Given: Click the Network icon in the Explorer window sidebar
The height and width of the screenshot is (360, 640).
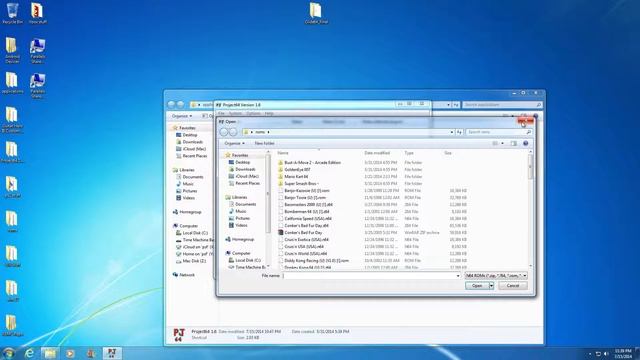Looking at the screenshot, I should pyautogui.click(x=175, y=275).
